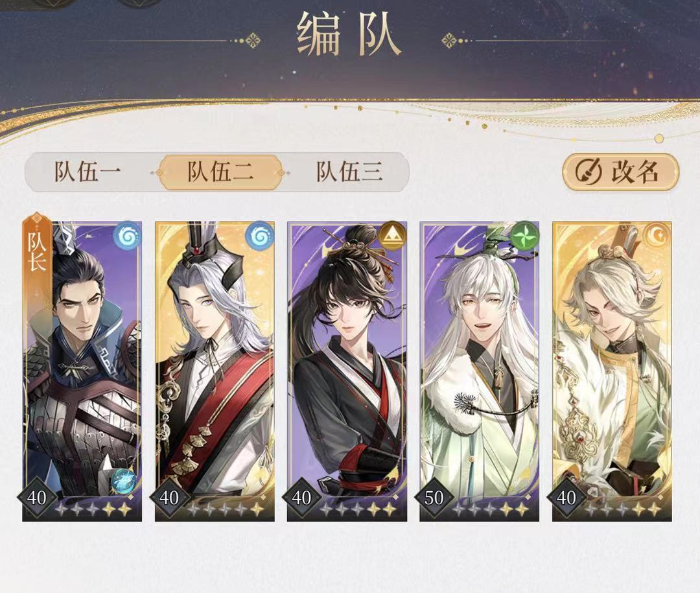This screenshot has width=700, height=593.
Task: Click the crescent moon element icon
Action: click(657, 235)
